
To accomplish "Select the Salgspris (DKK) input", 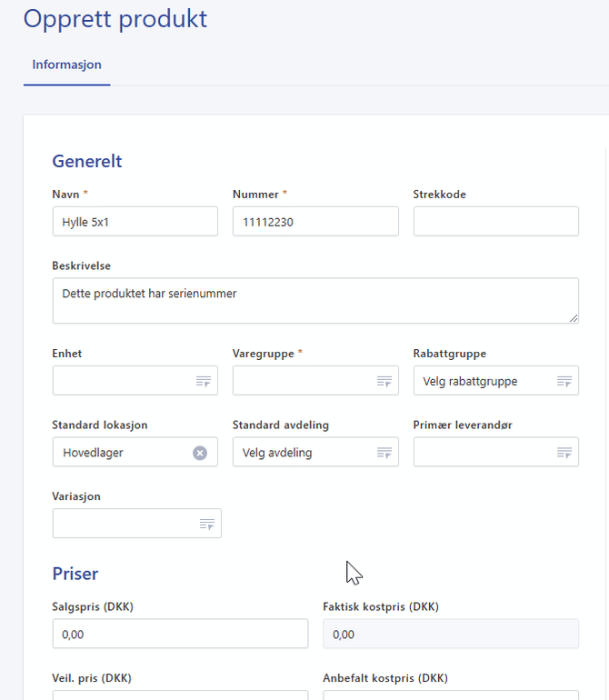I will click(180, 634).
